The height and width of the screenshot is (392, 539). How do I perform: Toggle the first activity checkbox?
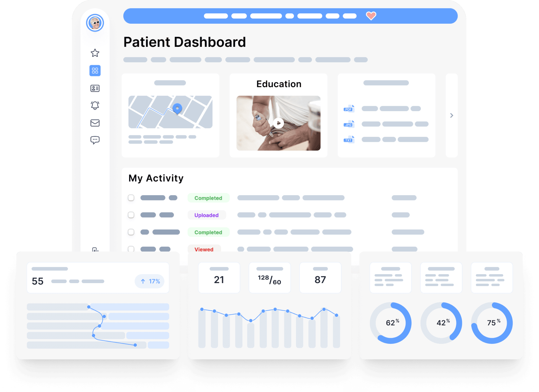pos(131,198)
